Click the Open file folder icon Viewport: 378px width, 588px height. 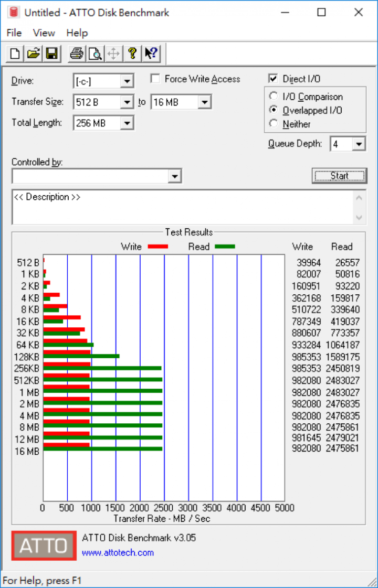34,54
